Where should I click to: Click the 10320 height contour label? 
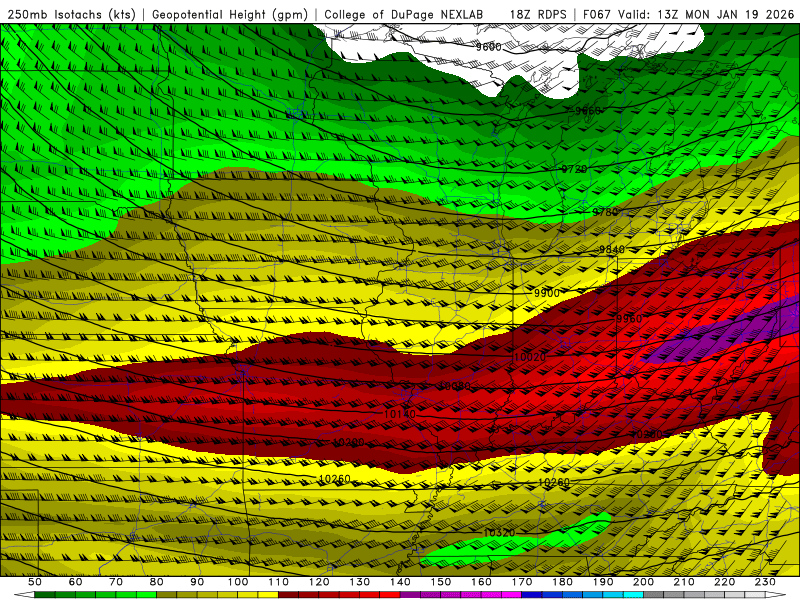pyautogui.click(x=499, y=533)
